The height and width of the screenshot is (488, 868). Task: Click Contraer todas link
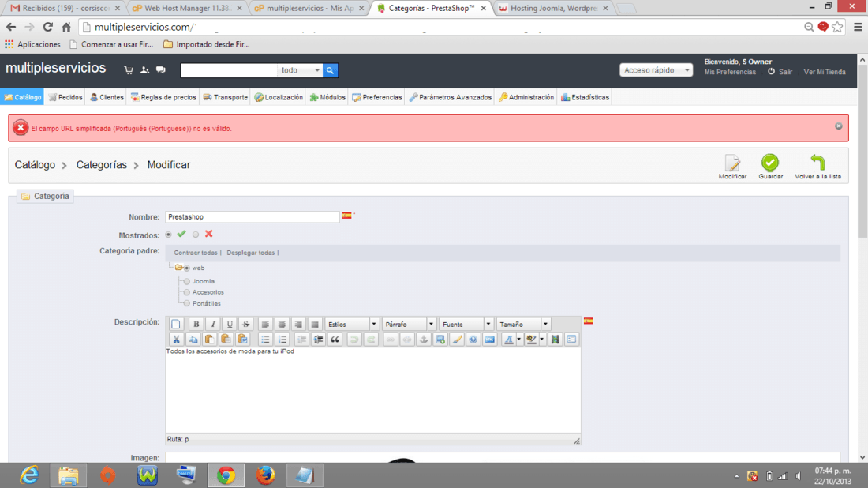[196, 253]
